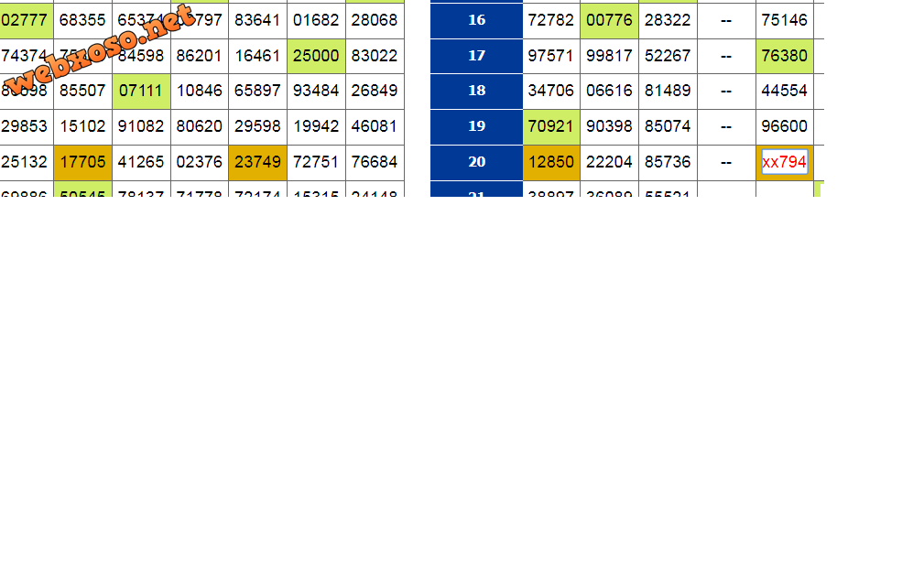Click the number 99817
Screen dimensions: 924x562
click(x=609, y=57)
